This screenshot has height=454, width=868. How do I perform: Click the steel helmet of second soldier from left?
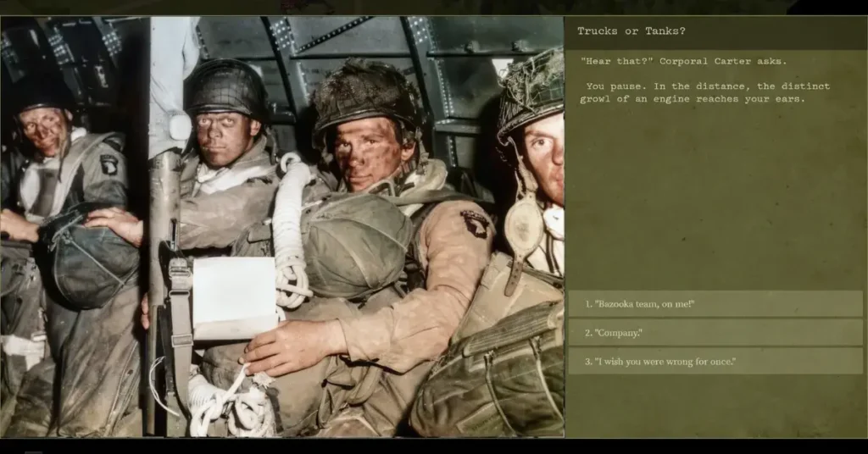click(226, 88)
